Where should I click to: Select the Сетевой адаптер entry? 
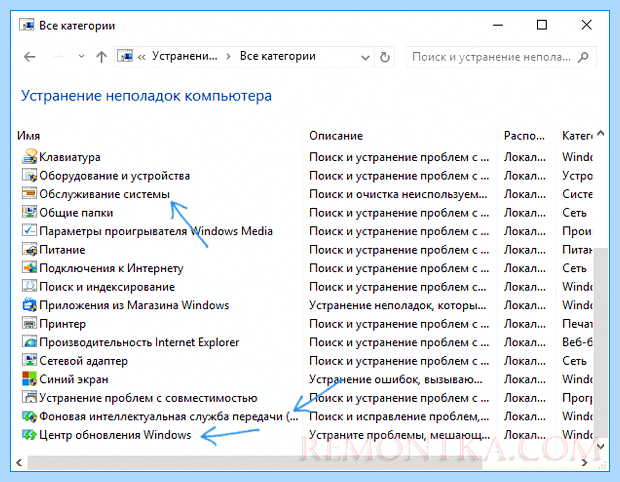[x=83, y=361]
